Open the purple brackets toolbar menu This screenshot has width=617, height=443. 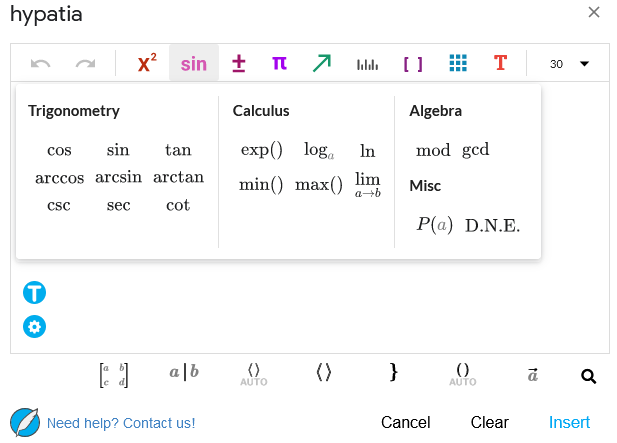413,64
